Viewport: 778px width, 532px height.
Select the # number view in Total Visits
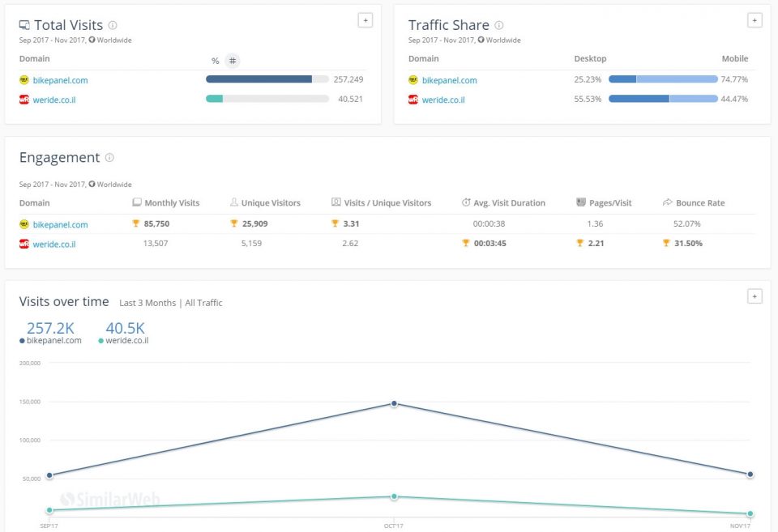(233, 61)
